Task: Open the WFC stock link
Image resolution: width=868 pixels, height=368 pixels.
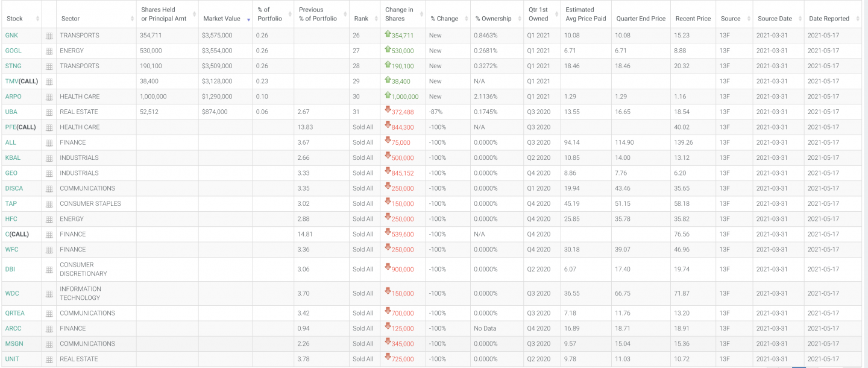Action: (11, 249)
